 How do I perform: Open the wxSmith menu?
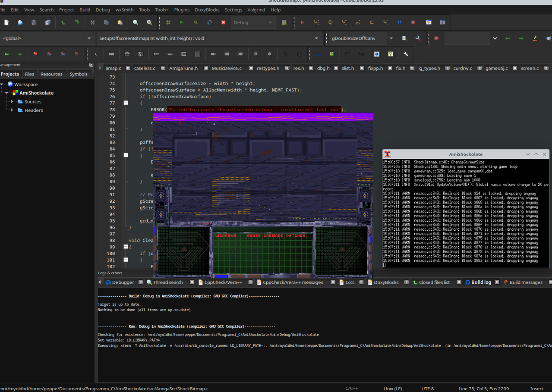[124, 9]
